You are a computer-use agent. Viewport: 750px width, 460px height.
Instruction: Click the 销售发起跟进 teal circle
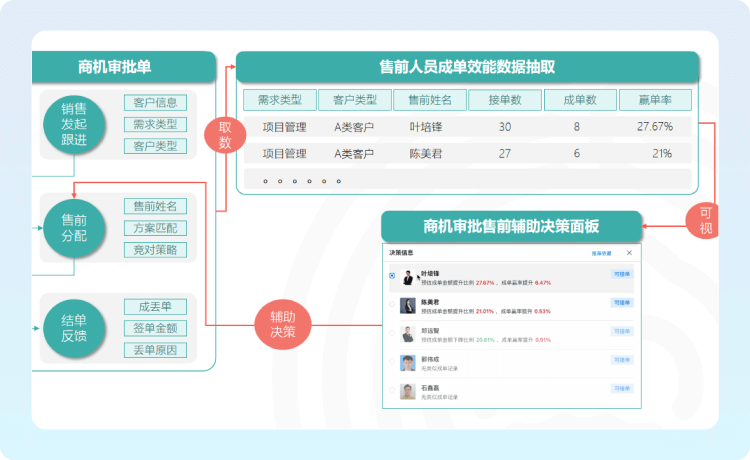click(73, 125)
